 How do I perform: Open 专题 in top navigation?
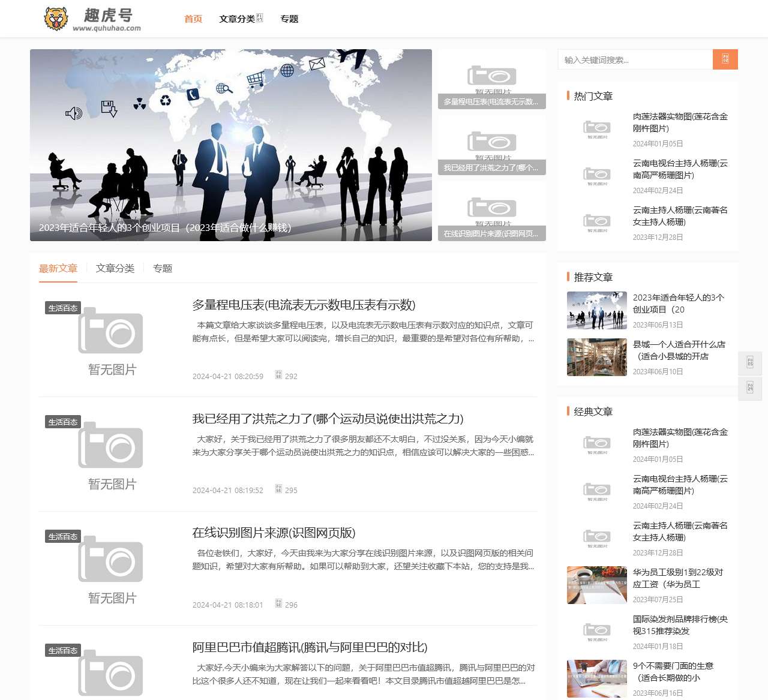pyautogui.click(x=289, y=19)
